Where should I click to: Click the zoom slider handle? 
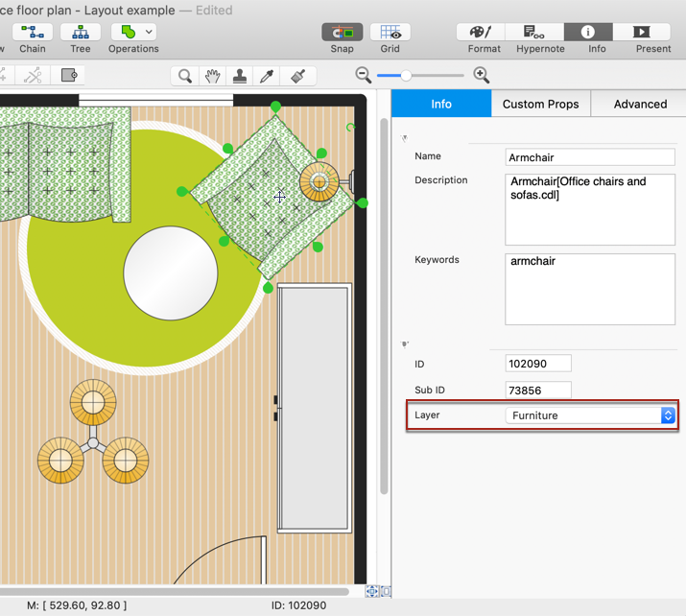tap(407, 75)
